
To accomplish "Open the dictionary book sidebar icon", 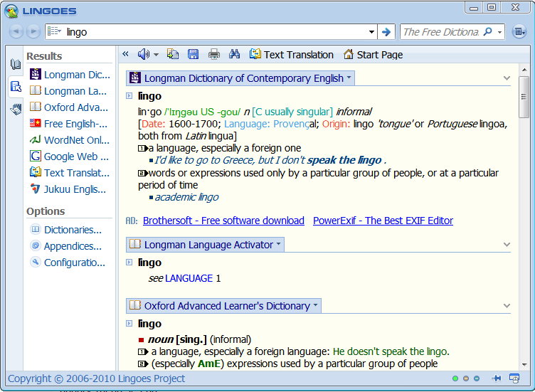I will pos(16,64).
